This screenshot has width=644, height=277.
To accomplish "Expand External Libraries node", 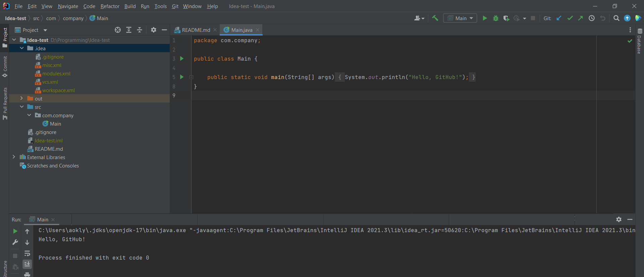I will coord(14,157).
